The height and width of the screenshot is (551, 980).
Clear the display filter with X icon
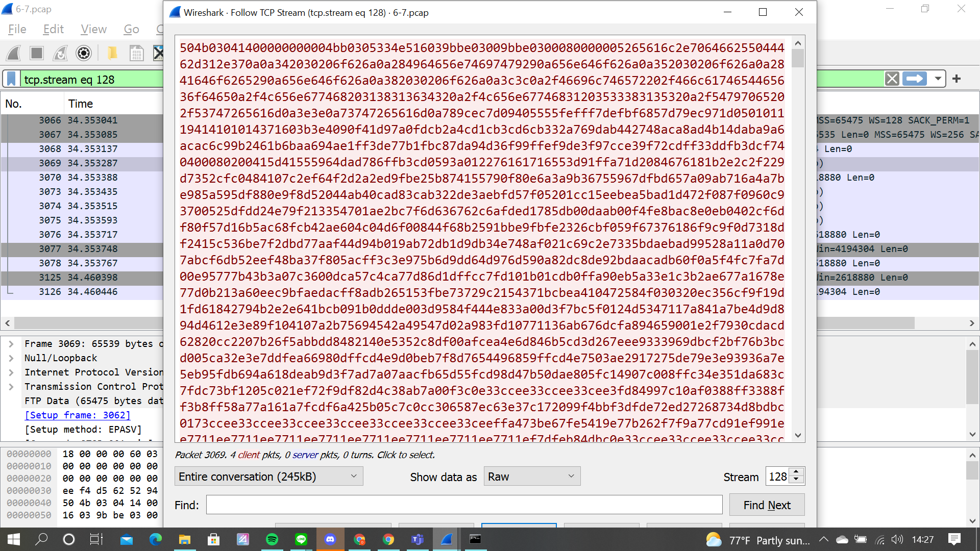pos(892,79)
